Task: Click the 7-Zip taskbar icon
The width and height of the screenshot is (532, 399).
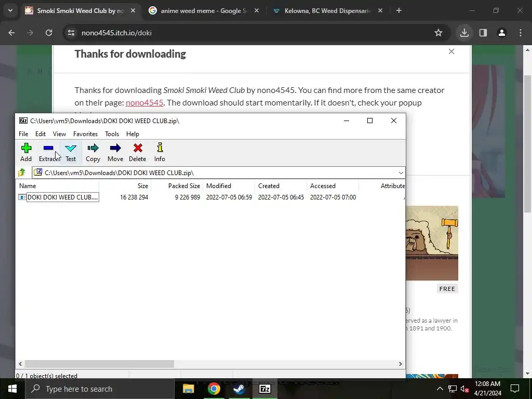Action: (264, 389)
